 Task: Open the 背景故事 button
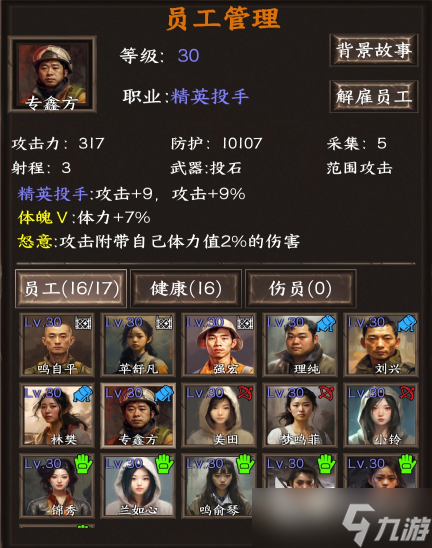pyautogui.click(x=374, y=50)
